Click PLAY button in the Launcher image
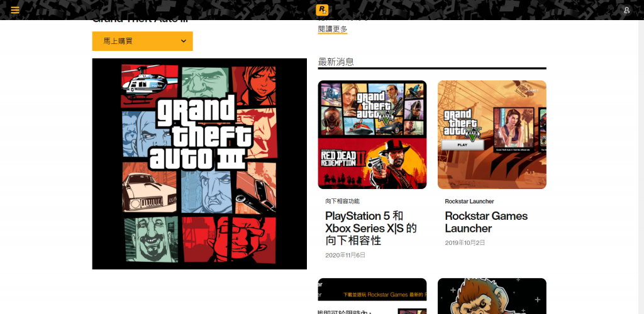Screen dimensions: 644x314 click(x=462, y=144)
